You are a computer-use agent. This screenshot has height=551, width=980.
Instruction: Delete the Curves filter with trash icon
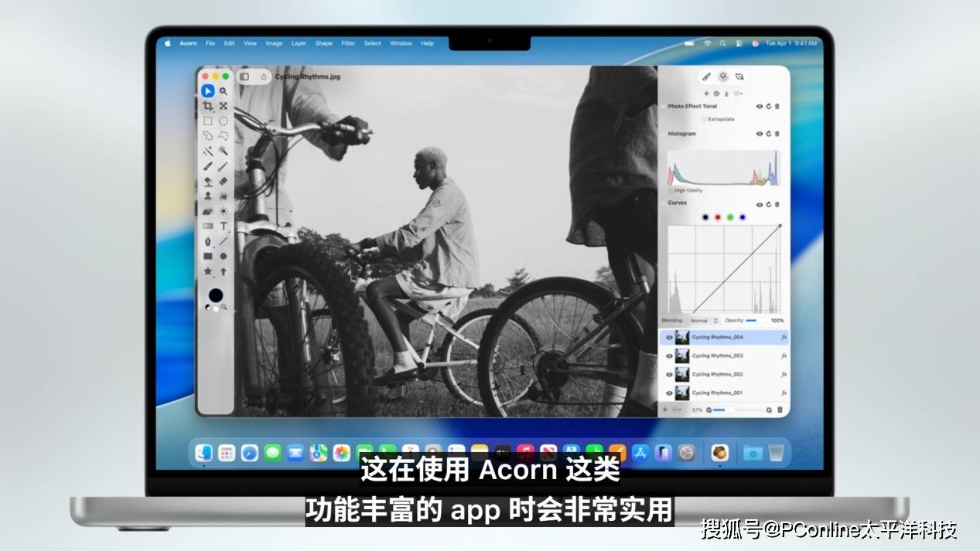[x=777, y=205]
